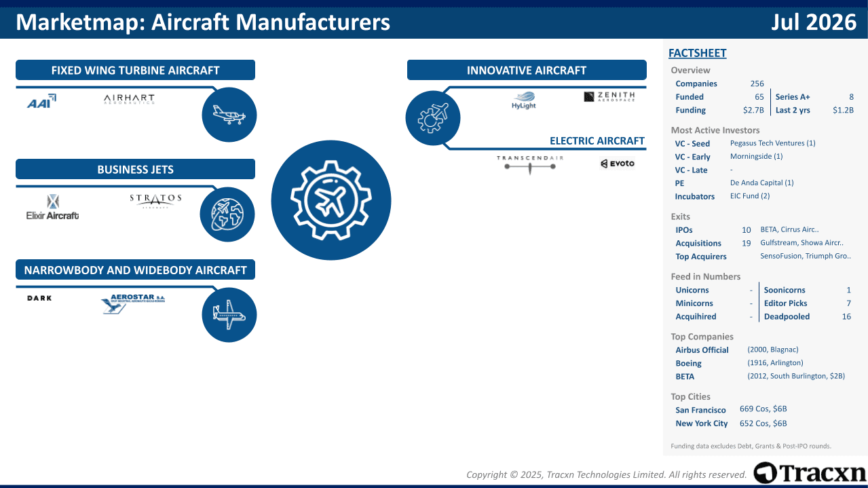Open the Airhart Aeronautics logo
Image resolution: width=868 pixels, height=488 pixels.
[x=129, y=100]
